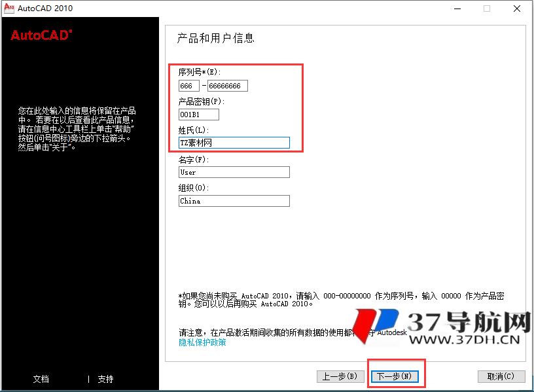The height and width of the screenshot is (392, 534).
Task: Select the 姓氏 field showing TZ素材网
Action: 234,143
